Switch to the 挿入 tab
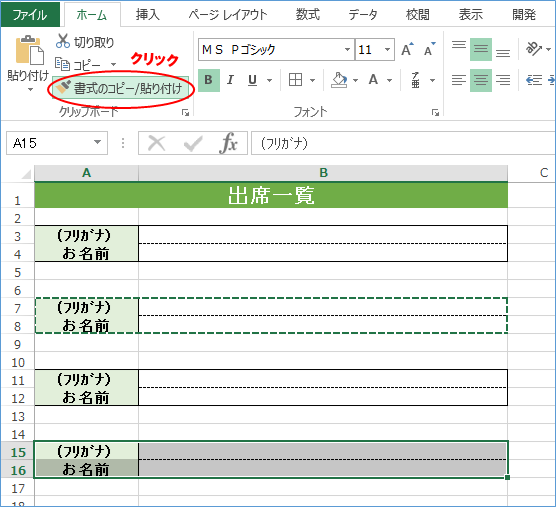556x507 pixels. click(148, 15)
